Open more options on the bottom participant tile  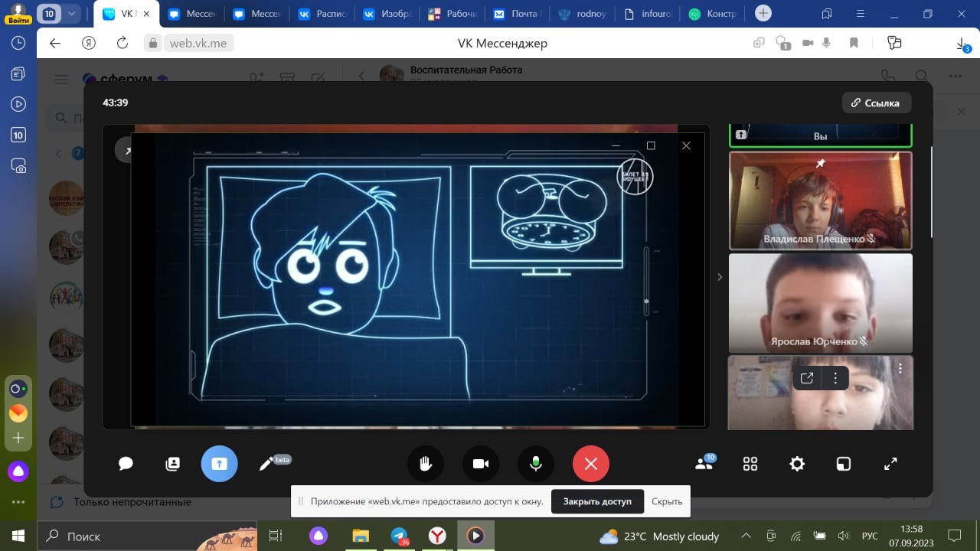coord(835,377)
